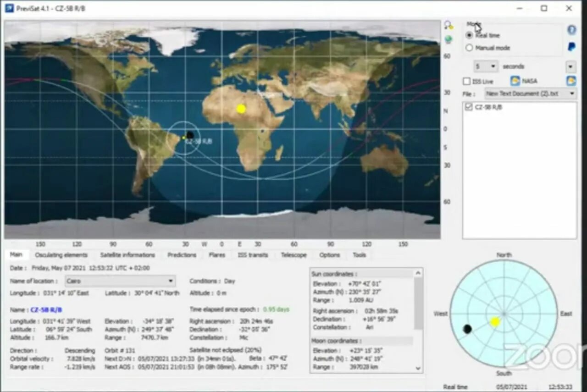Select the Real time mode radio button
This screenshot has height=392, width=587.
pos(469,35)
